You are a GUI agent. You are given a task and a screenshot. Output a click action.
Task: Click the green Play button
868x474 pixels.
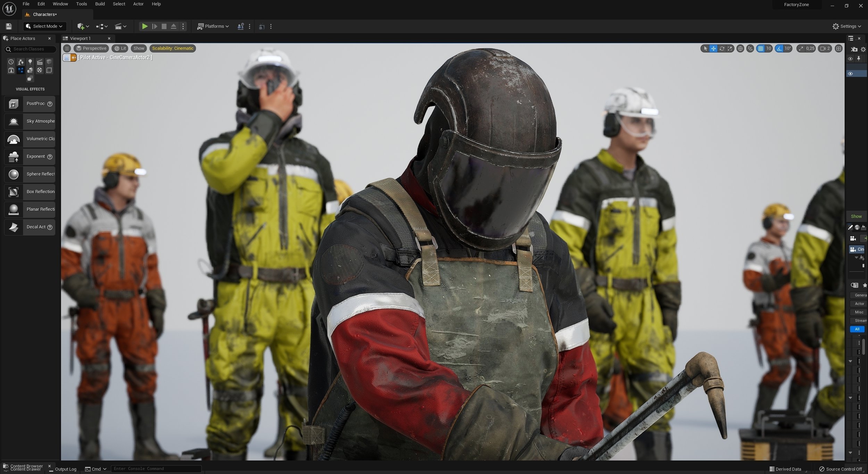[x=145, y=26]
